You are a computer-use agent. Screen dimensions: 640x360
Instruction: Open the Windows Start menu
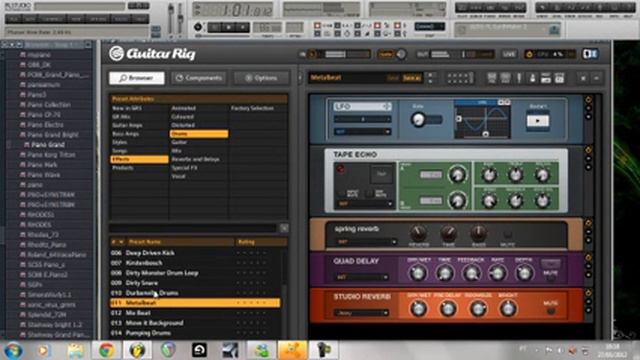point(13,350)
